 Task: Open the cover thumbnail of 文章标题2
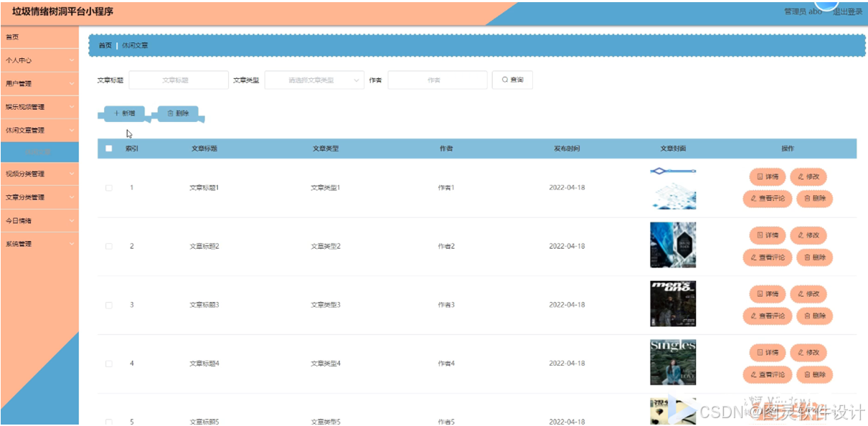coord(673,245)
